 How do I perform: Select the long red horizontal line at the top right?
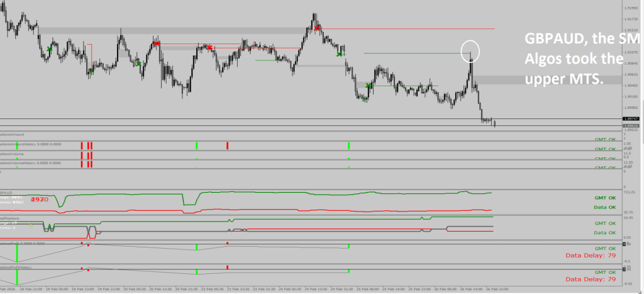click(409, 29)
